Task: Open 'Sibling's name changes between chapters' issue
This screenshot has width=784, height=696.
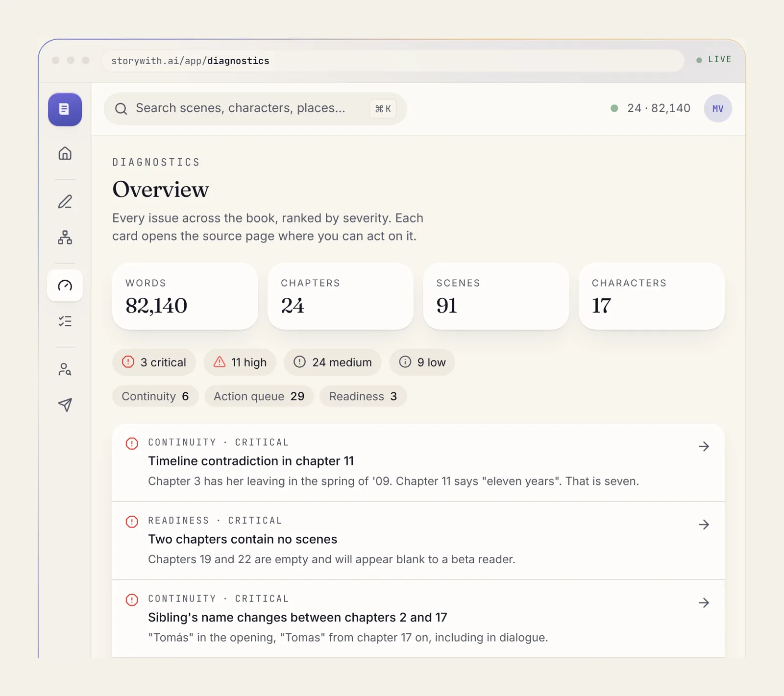Action: pyautogui.click(x=418, y=619)
